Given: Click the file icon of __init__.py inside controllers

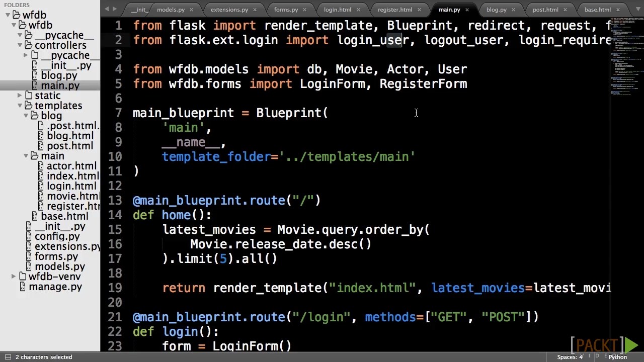Looking at the screenshot, I should [35, 65].
